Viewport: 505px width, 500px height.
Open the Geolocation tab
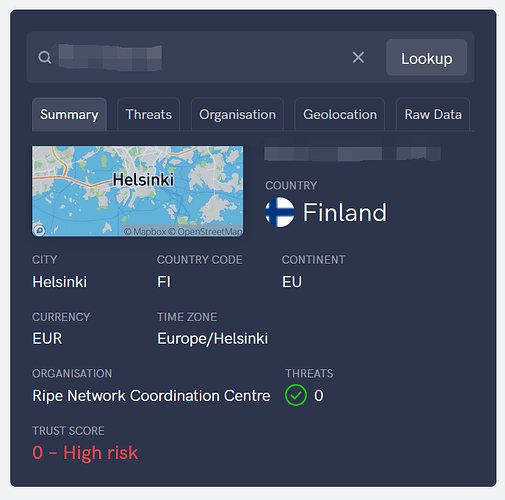340,114
